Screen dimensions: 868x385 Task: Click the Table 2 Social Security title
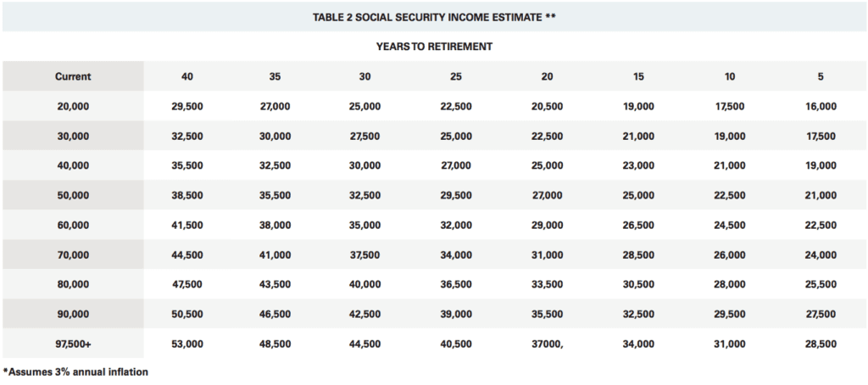coord(434,17)
